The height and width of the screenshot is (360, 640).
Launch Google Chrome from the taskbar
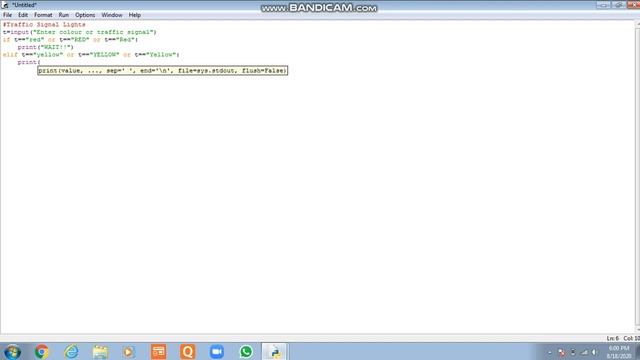pyautogui.click(x=42, y=352)
